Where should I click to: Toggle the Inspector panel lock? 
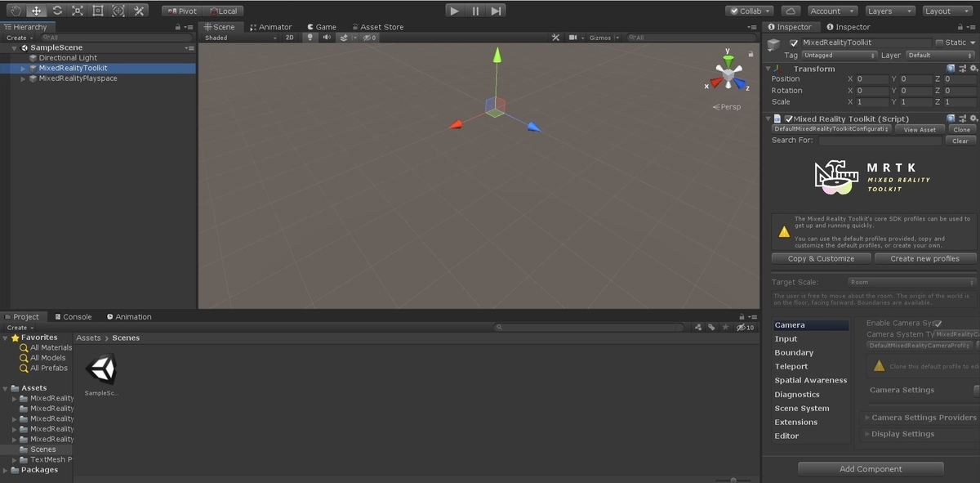(x=962, y=27)
